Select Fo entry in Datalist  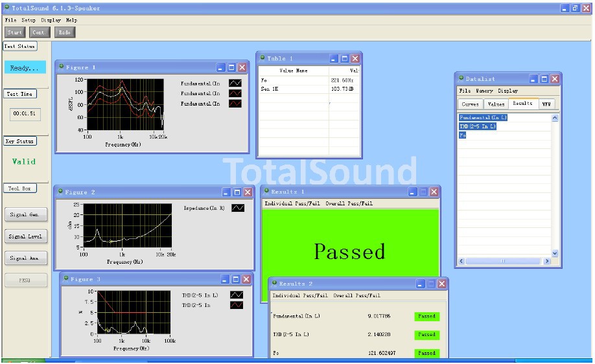pos(462,135)
